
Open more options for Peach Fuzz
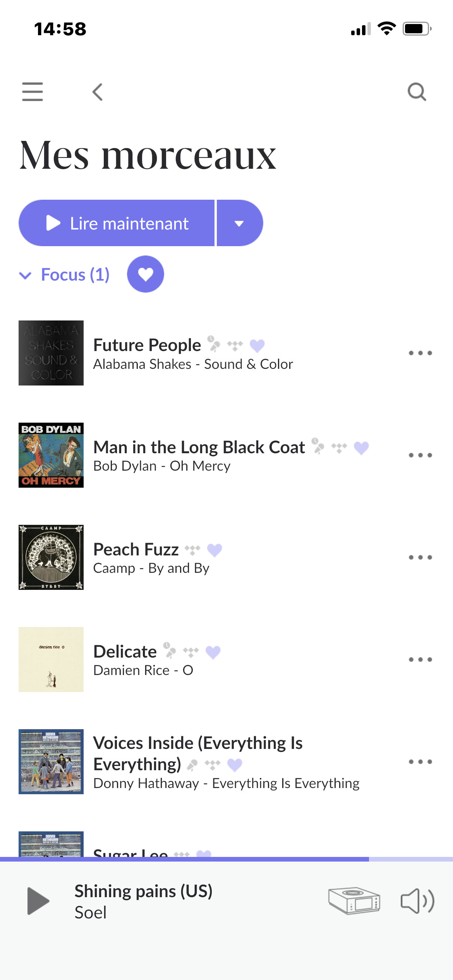(x=420, y=557)
